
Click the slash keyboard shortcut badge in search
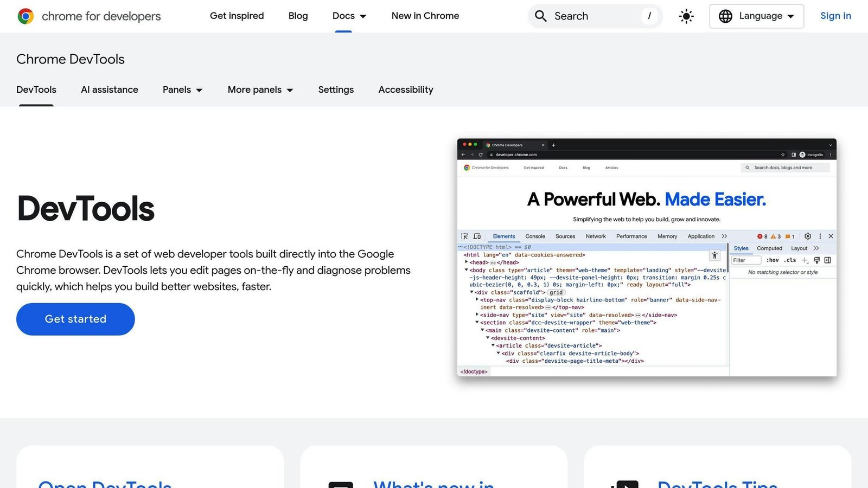pos(649,16)
